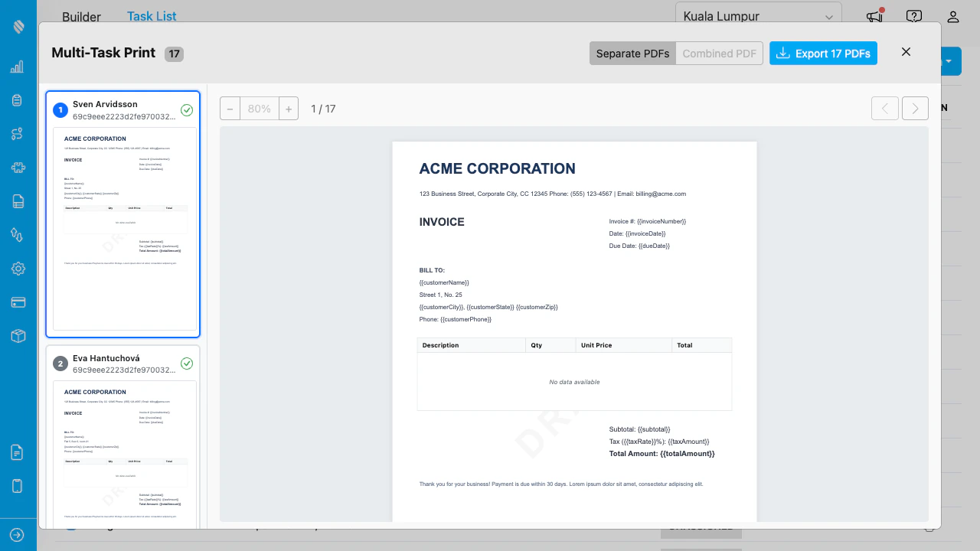Switch to the Task List tab
This screenshot has height=551, width=980.
pos(151,16)
